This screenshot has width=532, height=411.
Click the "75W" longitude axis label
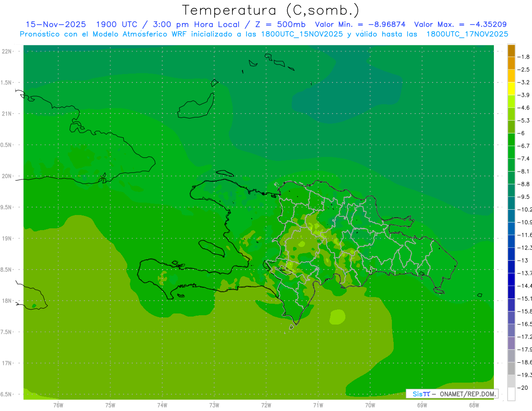(x=110, y=405)
